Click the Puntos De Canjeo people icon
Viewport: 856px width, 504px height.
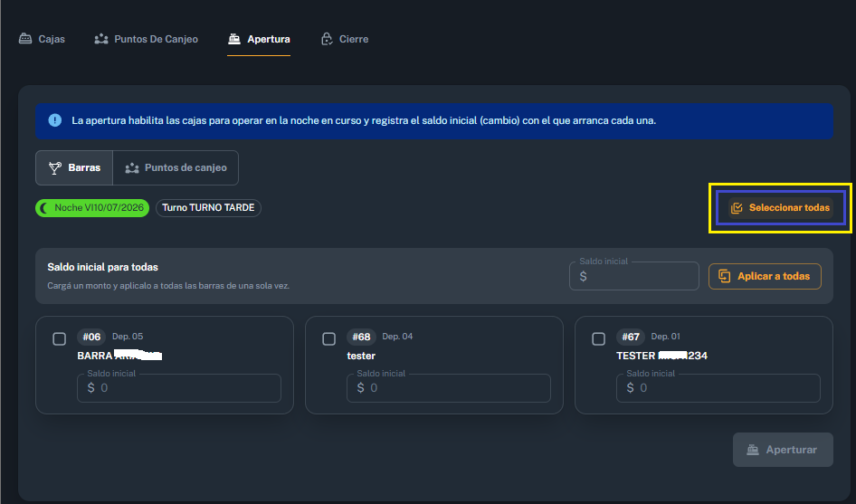(x=101, y=39)
